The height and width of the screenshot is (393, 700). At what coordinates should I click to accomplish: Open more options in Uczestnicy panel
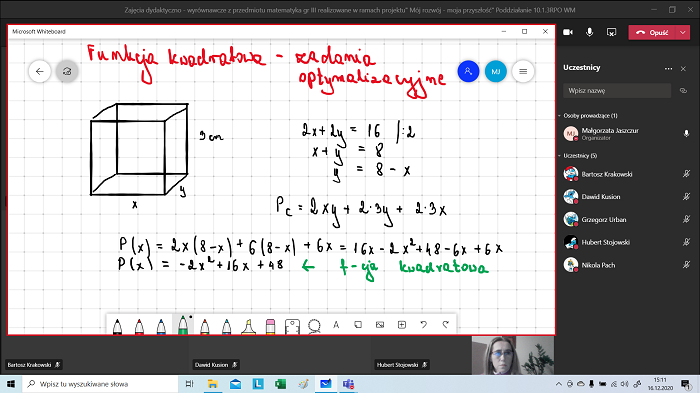(668, 68)
